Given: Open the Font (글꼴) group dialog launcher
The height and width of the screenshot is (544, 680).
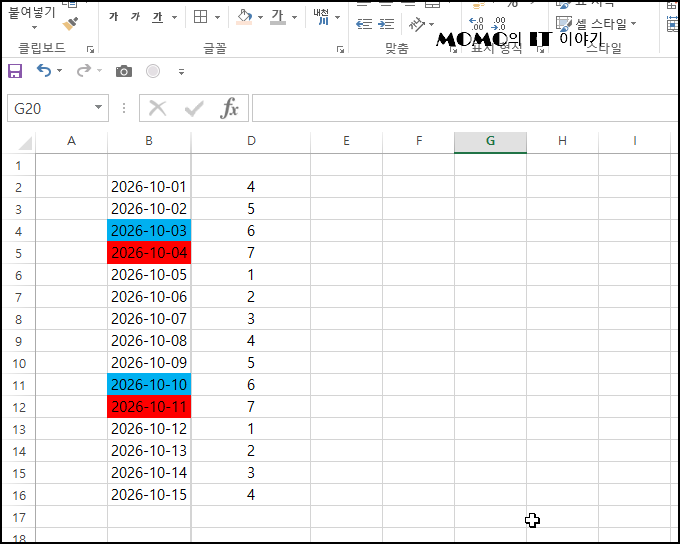Looking at the screenshot, I should pos(340,49).
